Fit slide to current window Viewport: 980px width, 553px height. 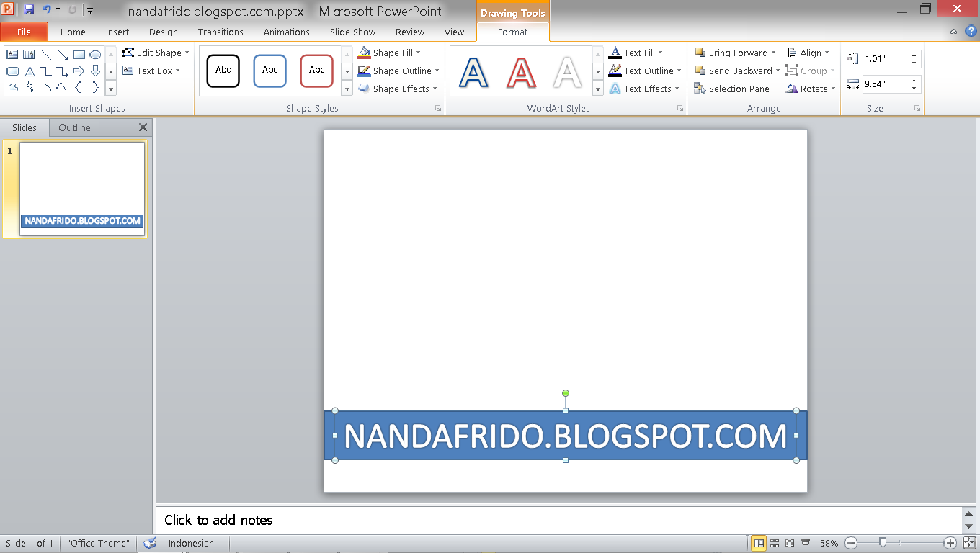(969, 543)
